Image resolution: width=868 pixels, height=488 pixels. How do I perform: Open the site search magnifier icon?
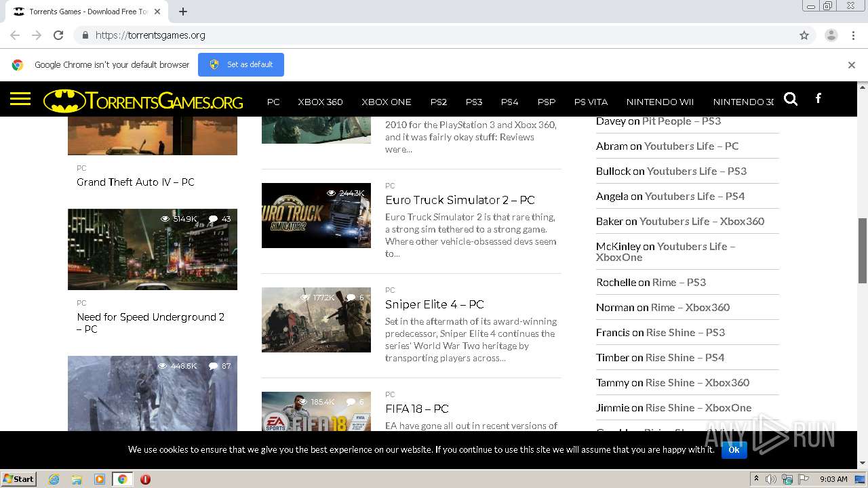pyautogui.click(x=791, y=99)
